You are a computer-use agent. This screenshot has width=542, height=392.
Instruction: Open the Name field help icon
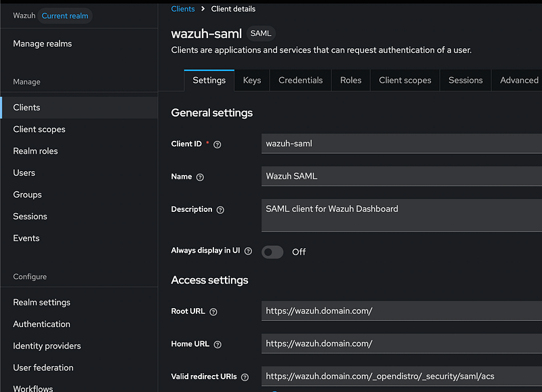coord(200,177)
